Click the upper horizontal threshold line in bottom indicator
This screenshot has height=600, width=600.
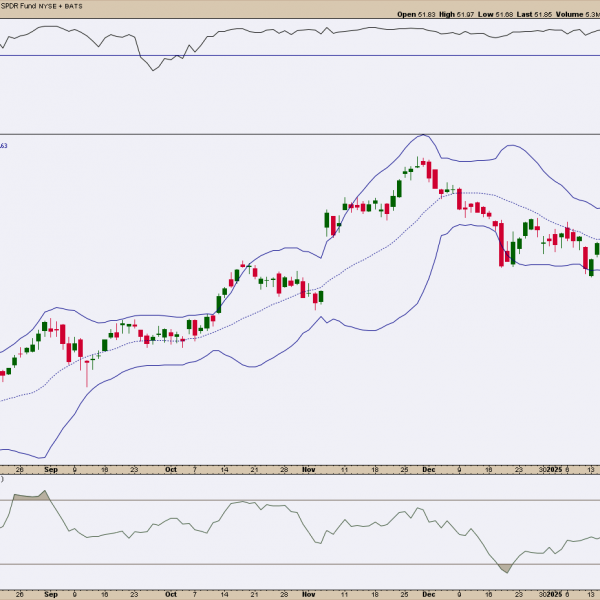pyautogui.click(x=300, y=500)
